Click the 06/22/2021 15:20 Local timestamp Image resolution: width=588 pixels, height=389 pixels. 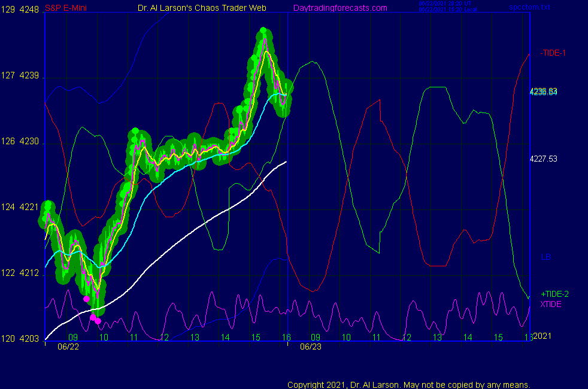pyautogui.click(x=448, y=10)
